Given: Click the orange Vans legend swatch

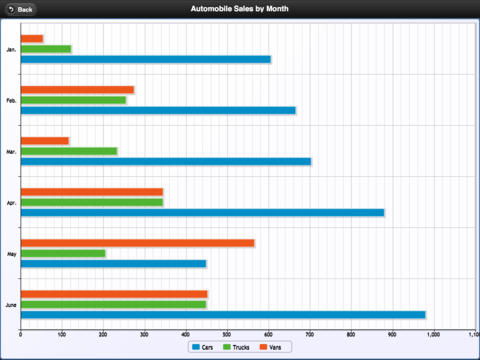Looking at the screenshot, I should pyautogui.click(x=263, y=347).
